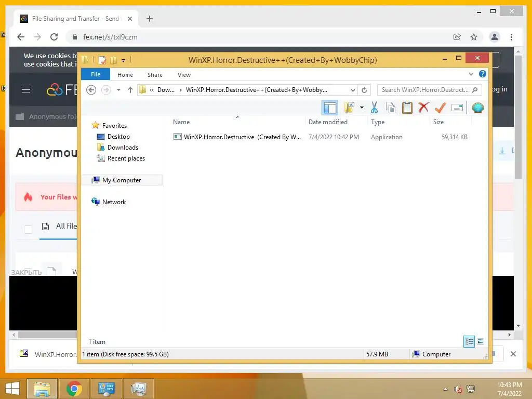
Task: Click the Explorer help question mark icon
Action: (482, 74)
